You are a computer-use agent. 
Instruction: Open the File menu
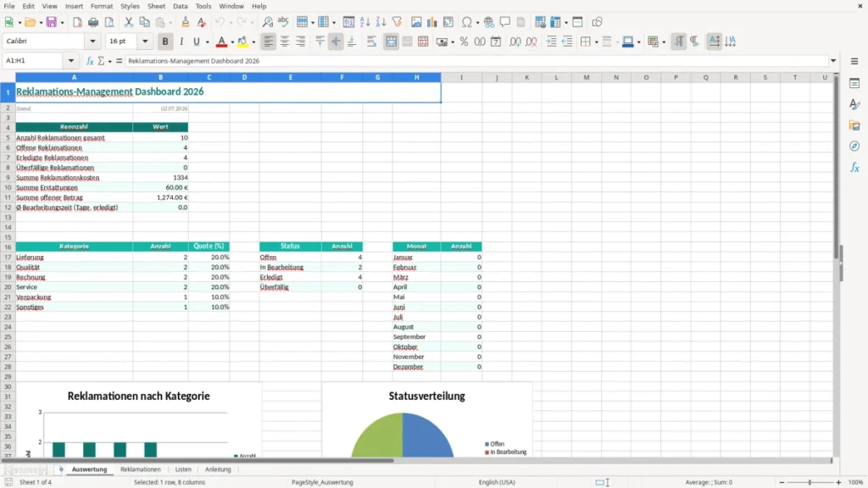tap(9, 6)
